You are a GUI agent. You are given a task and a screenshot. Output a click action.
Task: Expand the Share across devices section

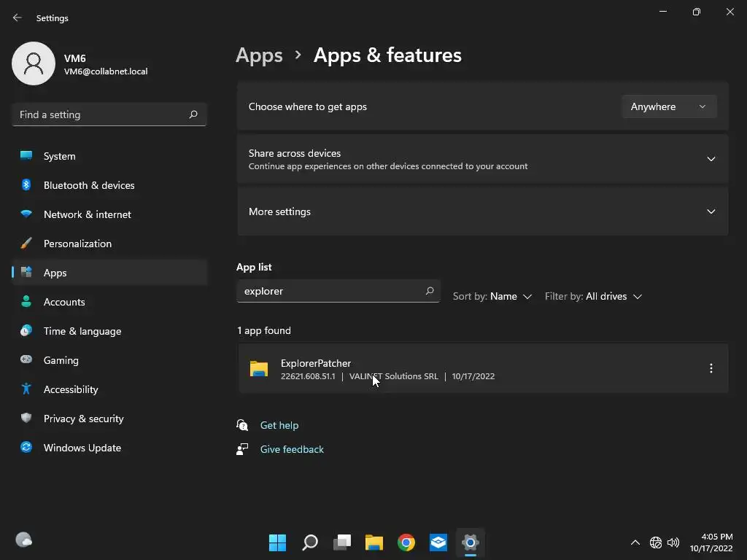tap(711, 159)
